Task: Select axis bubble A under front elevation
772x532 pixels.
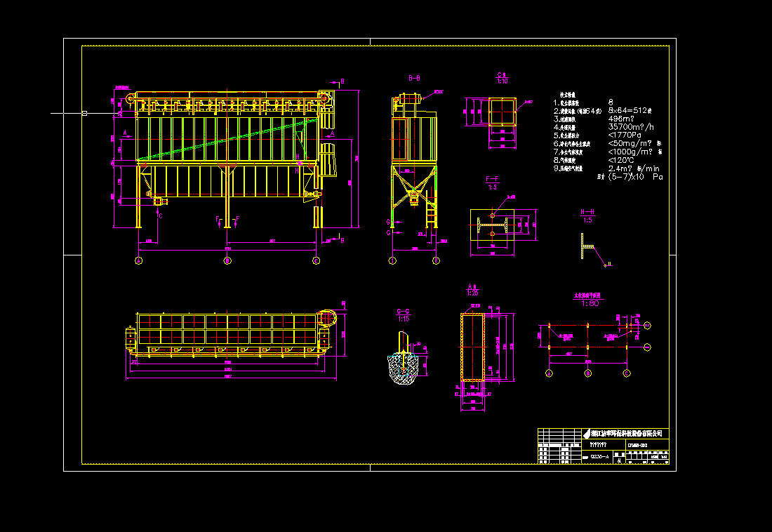Action: (x=138, y=260)
